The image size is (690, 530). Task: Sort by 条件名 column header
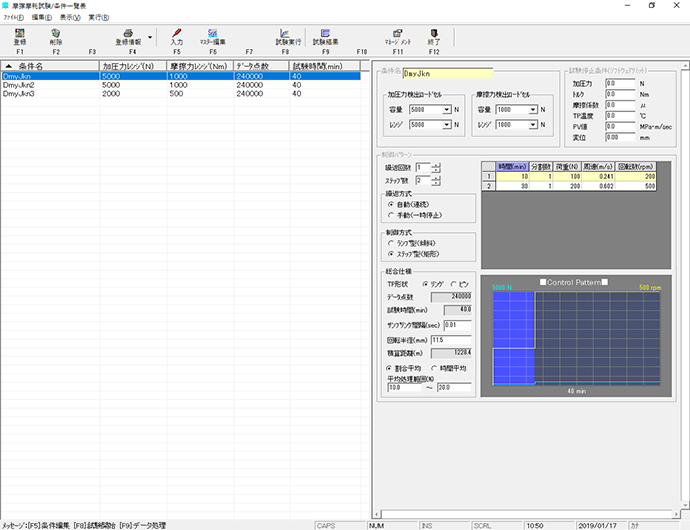coord(50,66)
